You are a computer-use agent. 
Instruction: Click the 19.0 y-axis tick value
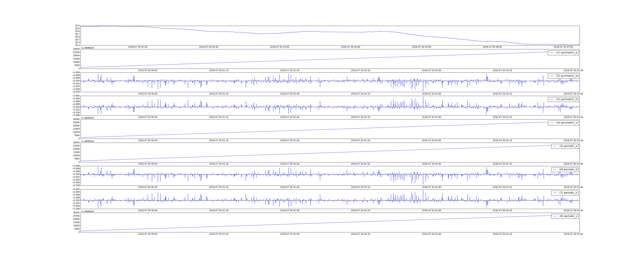coord(77,26)
